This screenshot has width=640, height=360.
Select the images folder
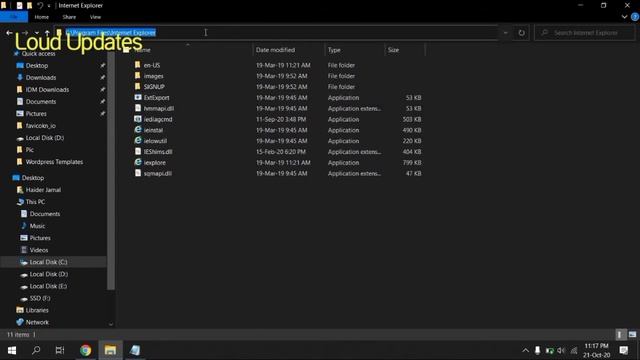(153, 76)
